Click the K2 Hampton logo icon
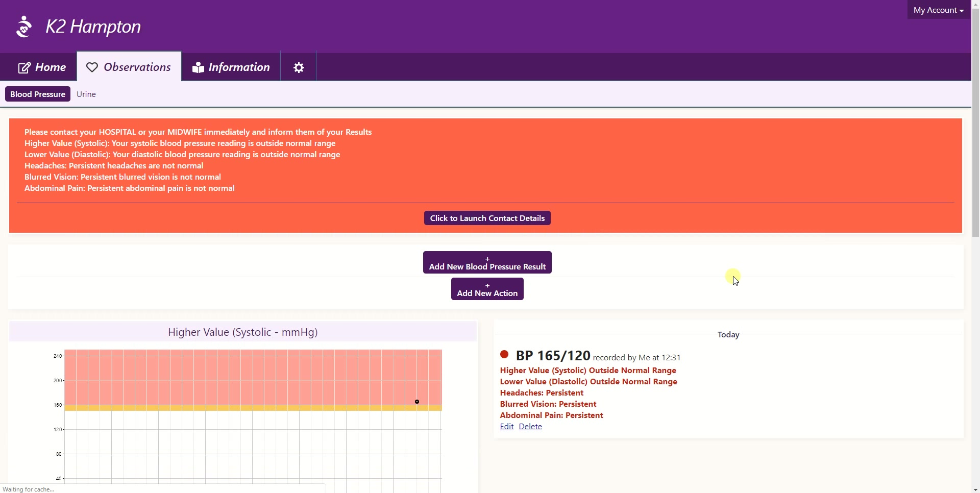Viewport: 980px width, 493px height. click(x=24, y=27)
